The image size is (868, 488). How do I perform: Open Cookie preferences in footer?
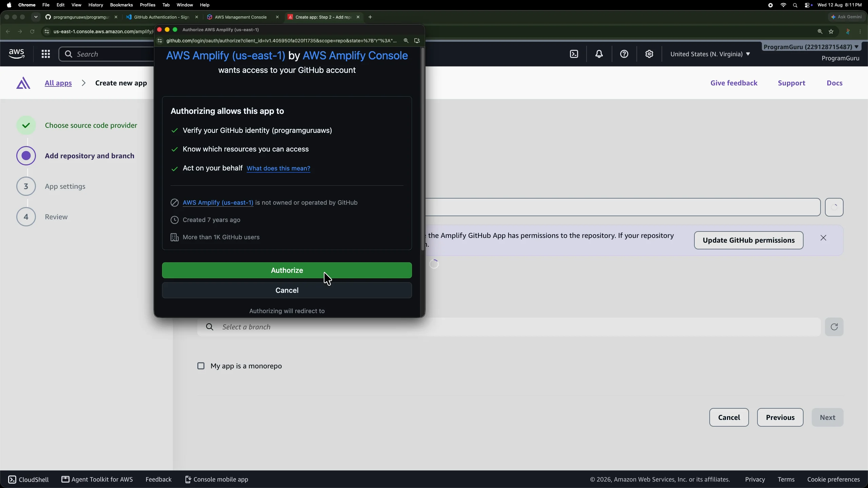pyautogui.click(x=833, y=480)
